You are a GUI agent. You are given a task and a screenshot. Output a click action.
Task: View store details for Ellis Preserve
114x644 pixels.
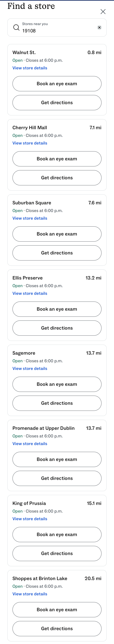[x=30, y=293]
